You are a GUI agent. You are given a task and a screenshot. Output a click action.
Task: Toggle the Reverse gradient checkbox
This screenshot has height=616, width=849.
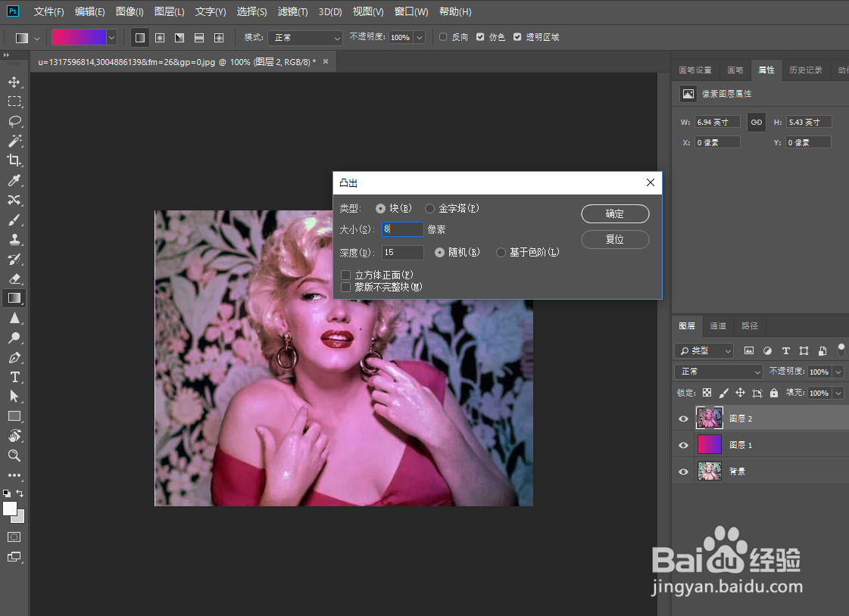coord(443,37)
